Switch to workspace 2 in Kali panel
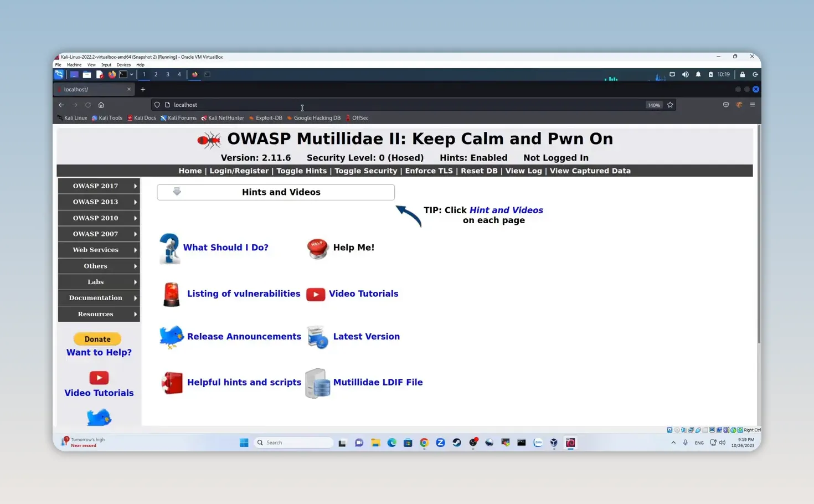 point(156,74)
